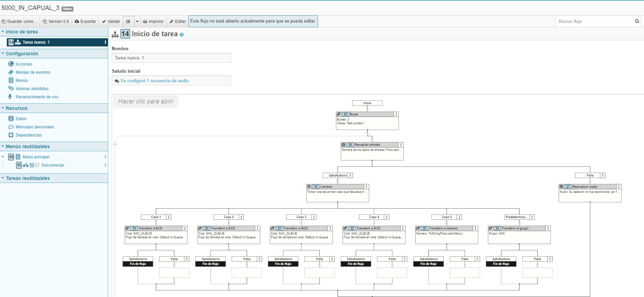Open options of Transferir al grupo node 24
Viewport: 644px width, 297px height.
[x=548, y=228]
